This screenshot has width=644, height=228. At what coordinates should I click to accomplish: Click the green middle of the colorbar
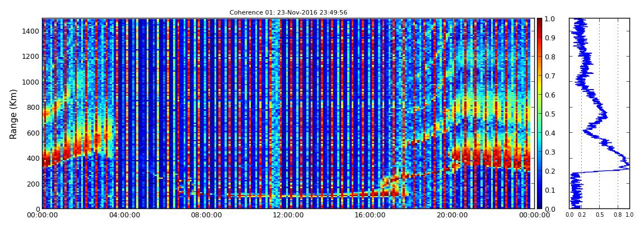coord(539,114)
